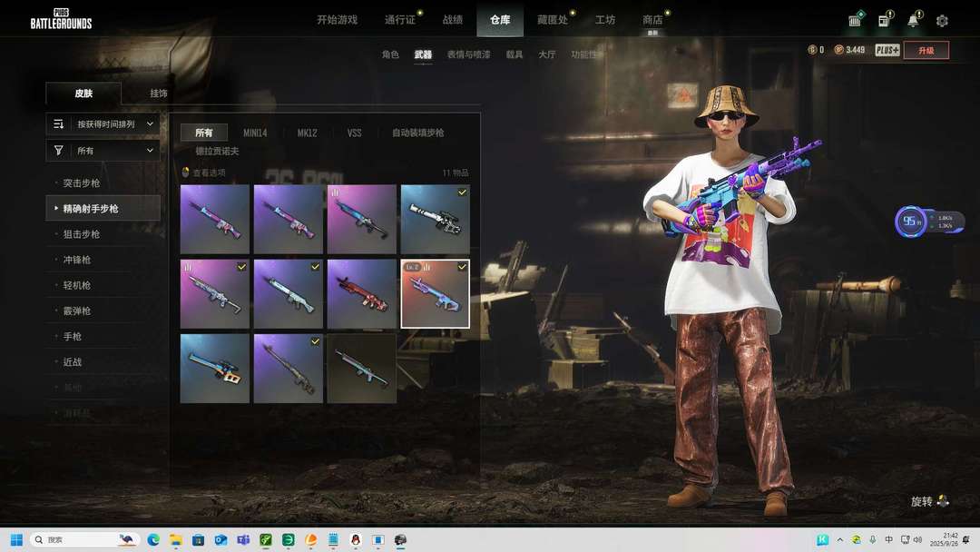Filter skins by 自动装填步枪
Image resolution: width=980 pixels, height=552 pixels.
[417, 133]
